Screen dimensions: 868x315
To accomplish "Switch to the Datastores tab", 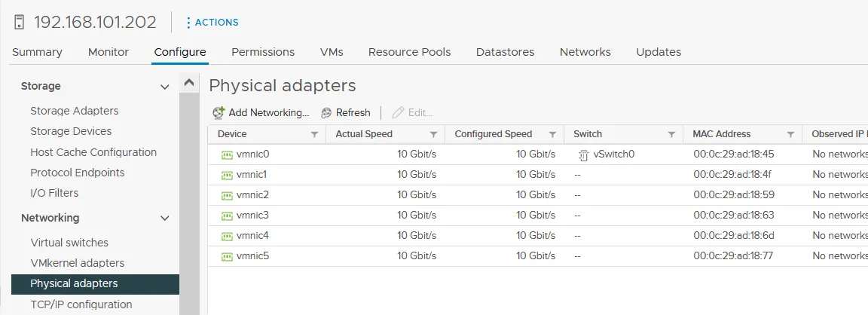I will (x=505, y=52).
